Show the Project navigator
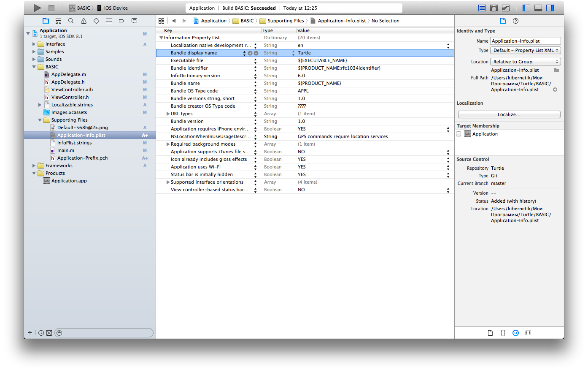Image resolution: width=588 pixels, height=372 pixels. [x=46, y=21]
